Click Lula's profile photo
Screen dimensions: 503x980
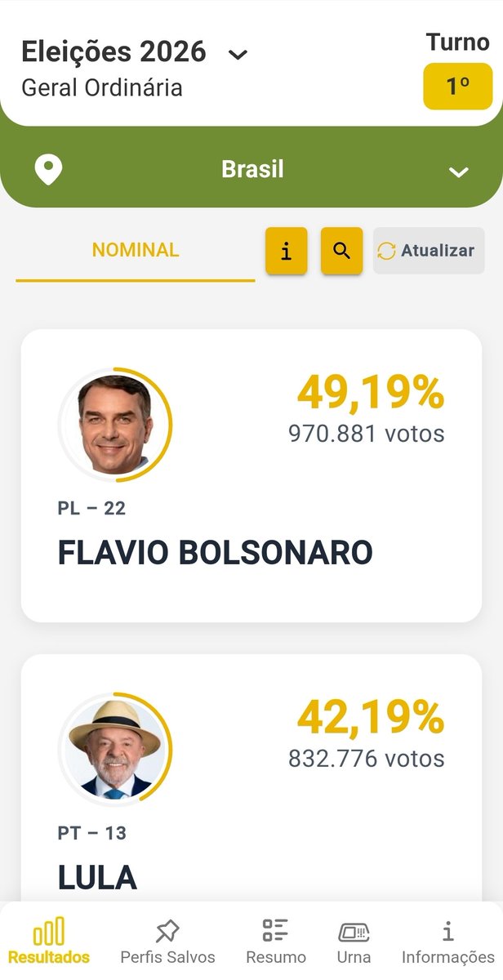pos(115,750)
